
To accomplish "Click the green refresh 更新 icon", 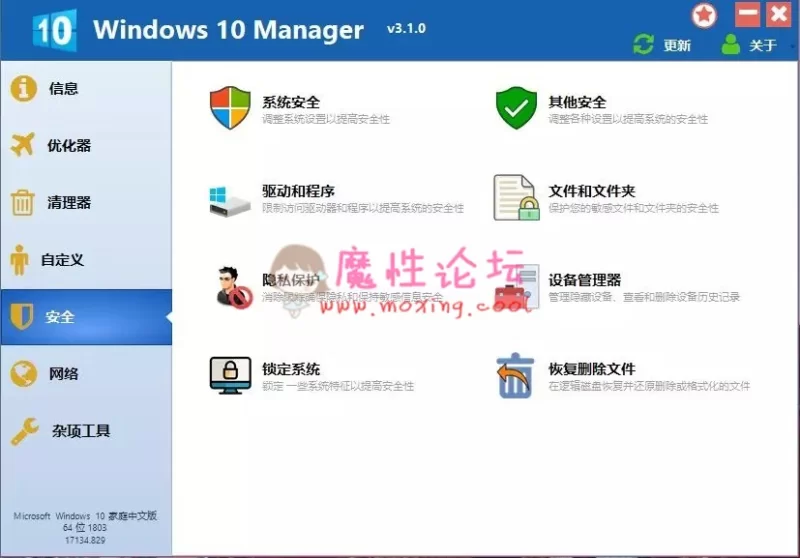I will click(x=643, y=44).
